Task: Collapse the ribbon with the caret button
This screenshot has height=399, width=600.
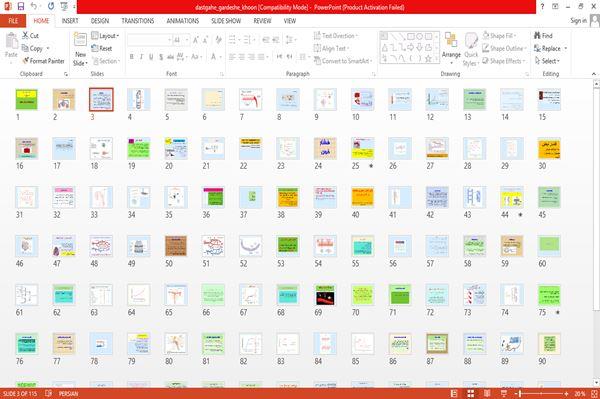Action: [x=593, y=74]
